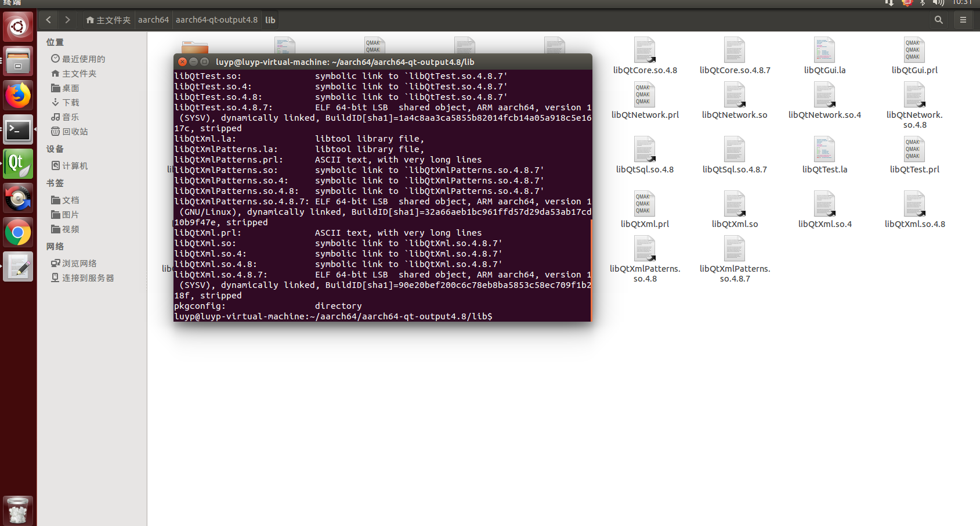The width and height of the screenshot is (980, 526).
Task: Select file libQtNetwork.so
Action: pos(735,100)
